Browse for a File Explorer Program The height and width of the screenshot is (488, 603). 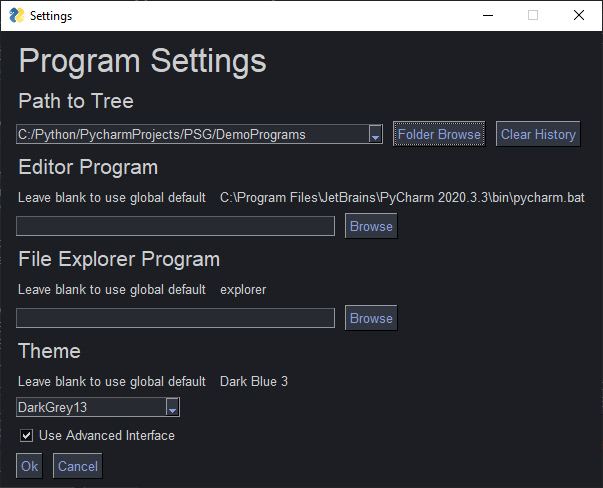point(371,318)
